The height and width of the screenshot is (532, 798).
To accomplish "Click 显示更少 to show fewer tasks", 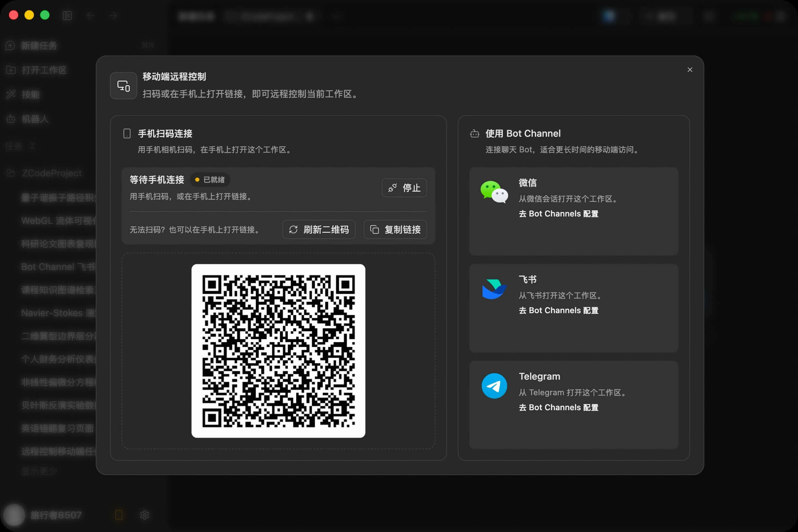I will [39, 471].
